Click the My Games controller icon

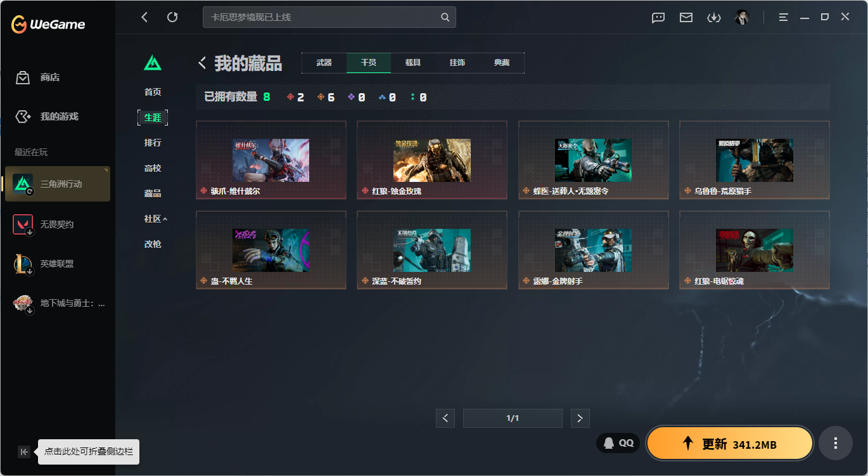pyautogui.click(x=23, y=117)
